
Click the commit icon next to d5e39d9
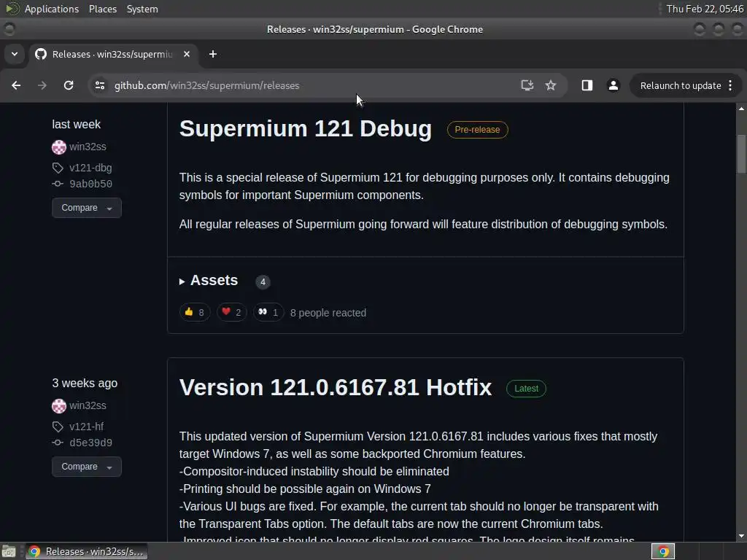pos(58,443)
